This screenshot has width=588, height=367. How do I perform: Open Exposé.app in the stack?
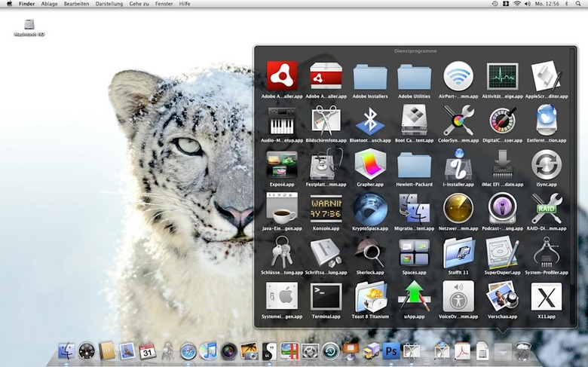click(x=282, y=164)
